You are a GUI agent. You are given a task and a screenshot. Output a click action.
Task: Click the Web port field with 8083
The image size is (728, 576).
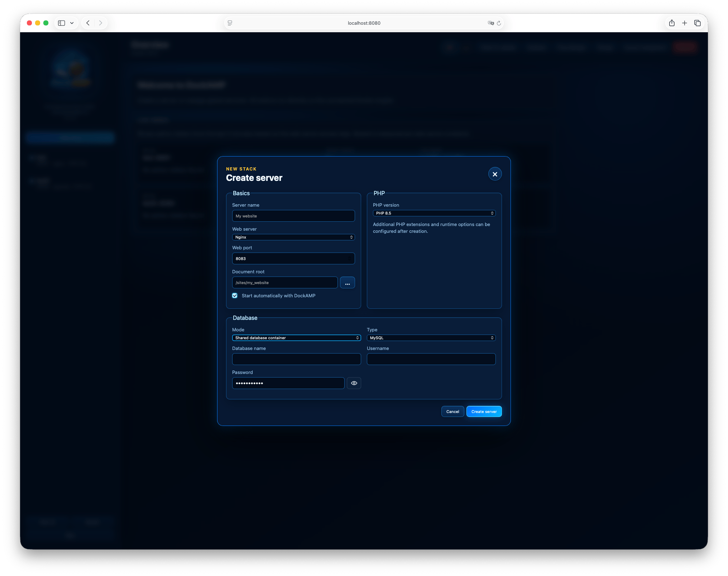(293, 259)
